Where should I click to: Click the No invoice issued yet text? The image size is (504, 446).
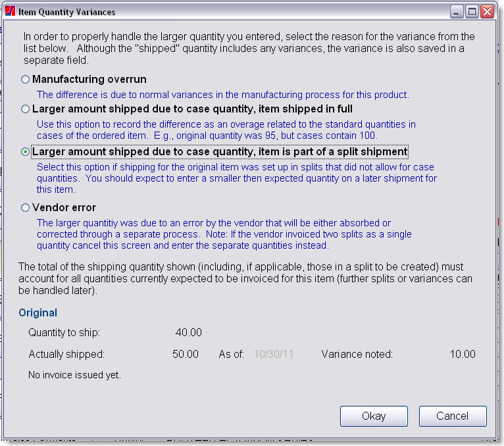[74, 375]
